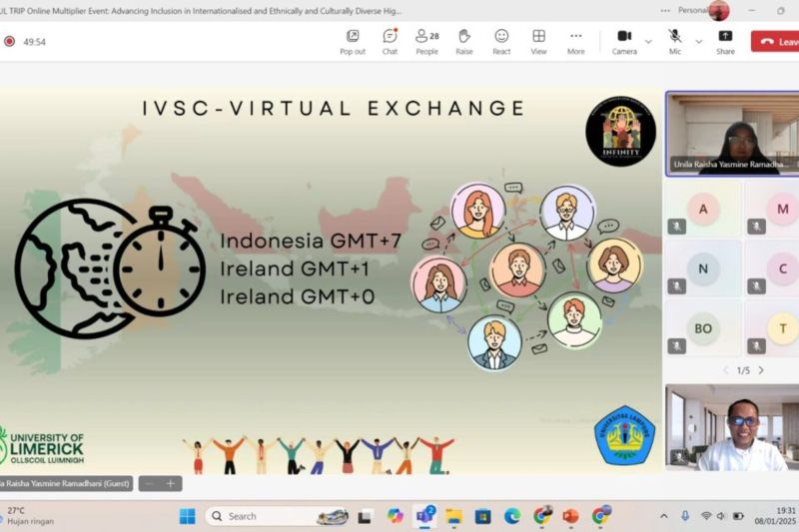
Task: Unmute the Mic
Action: [x=675, y=41]
